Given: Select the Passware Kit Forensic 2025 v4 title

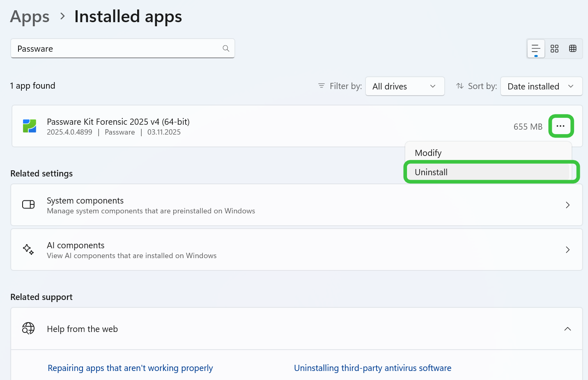Looking at the screenshot, I should point(118,121).
